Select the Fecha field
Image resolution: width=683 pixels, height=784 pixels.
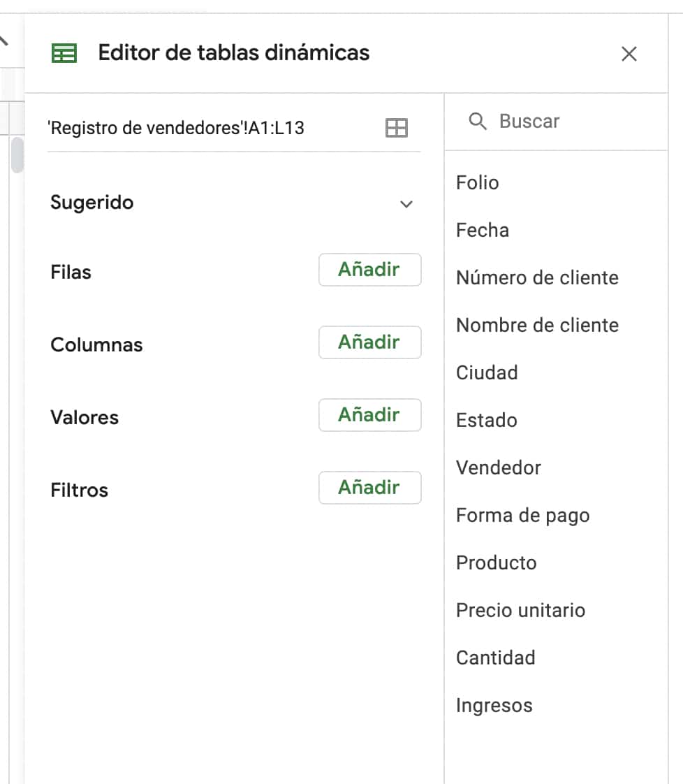click(482, 230)
